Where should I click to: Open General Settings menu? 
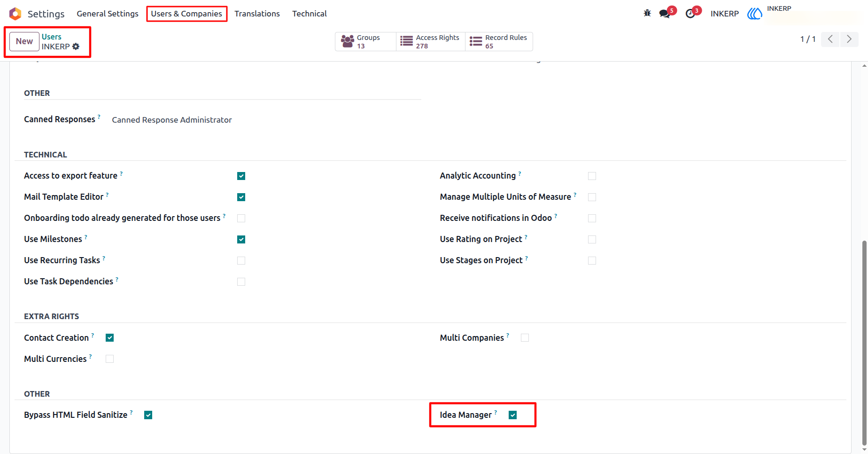[108, 14]
